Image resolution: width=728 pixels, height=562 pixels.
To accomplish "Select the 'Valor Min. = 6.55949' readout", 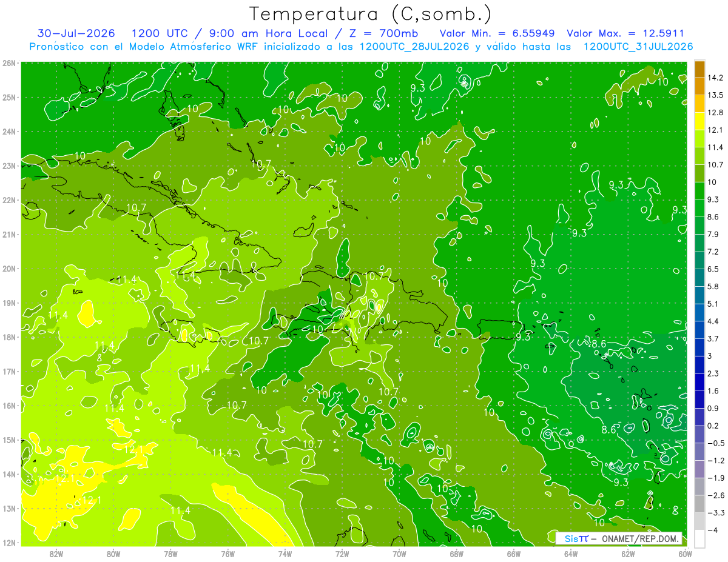I will pos(497,33).
